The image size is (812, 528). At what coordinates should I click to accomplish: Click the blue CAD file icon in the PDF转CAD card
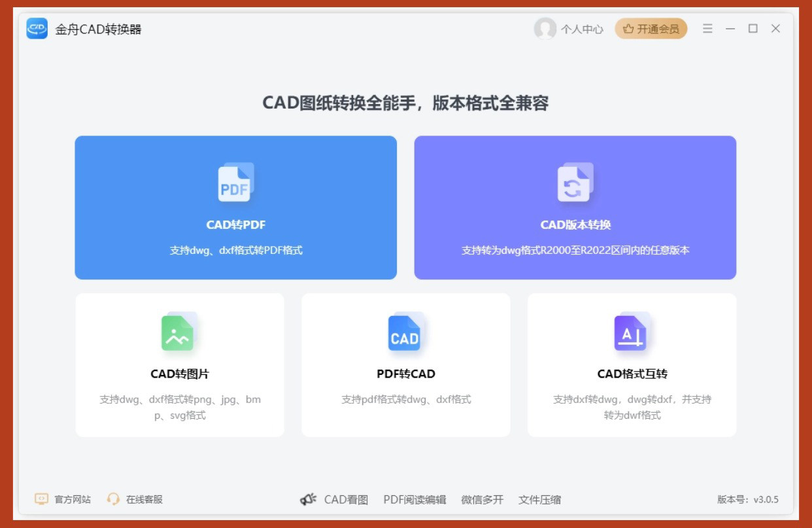pyautogui.click(x=405, y=332)
